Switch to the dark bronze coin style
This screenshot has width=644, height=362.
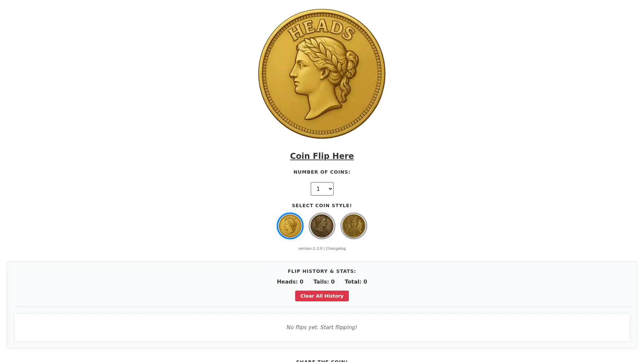(x=322, y=226)
